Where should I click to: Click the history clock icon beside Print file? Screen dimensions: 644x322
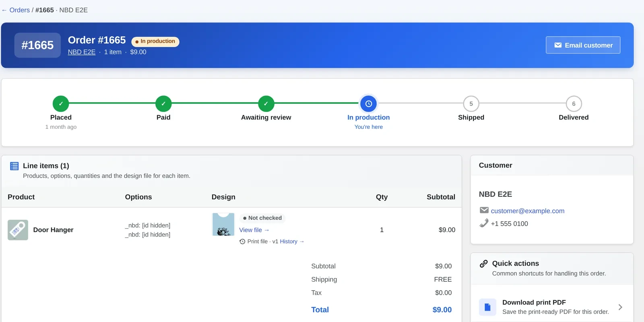[x=242, y=242]
